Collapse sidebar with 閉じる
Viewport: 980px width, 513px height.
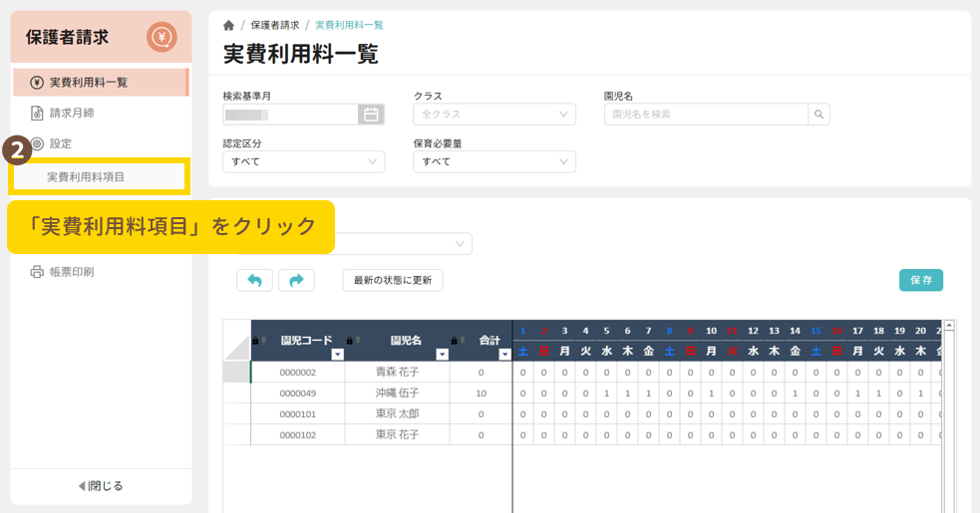point(101,486)
